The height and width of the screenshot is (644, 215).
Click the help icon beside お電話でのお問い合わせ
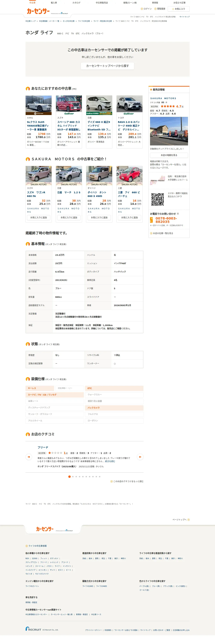coord(178,214)
